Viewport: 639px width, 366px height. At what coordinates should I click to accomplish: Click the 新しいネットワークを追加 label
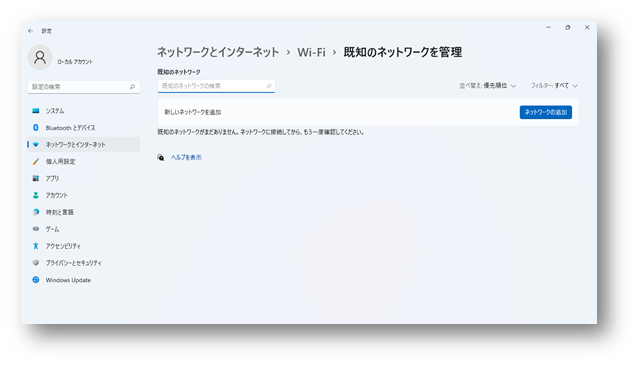click(x=193, y=112)
